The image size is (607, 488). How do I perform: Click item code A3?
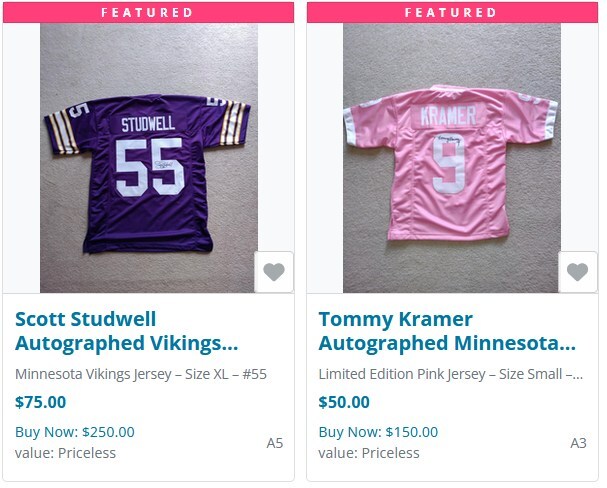click(x=578, y=442)
